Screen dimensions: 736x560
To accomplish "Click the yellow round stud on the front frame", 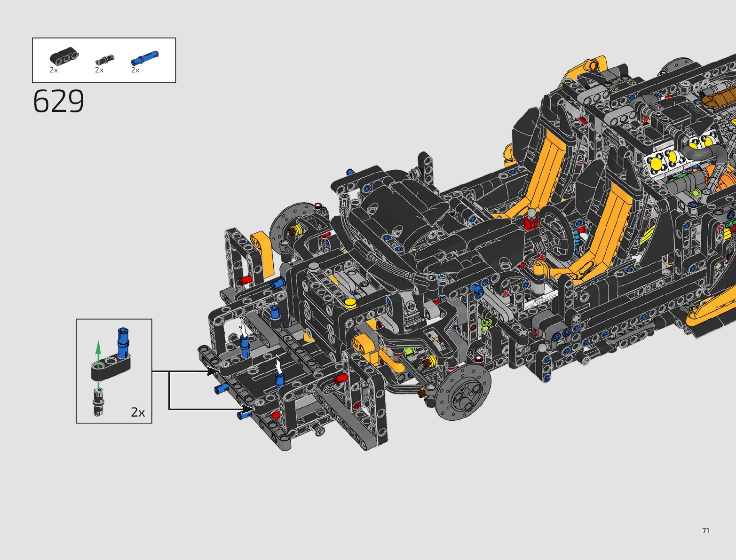I will point(349,303).
